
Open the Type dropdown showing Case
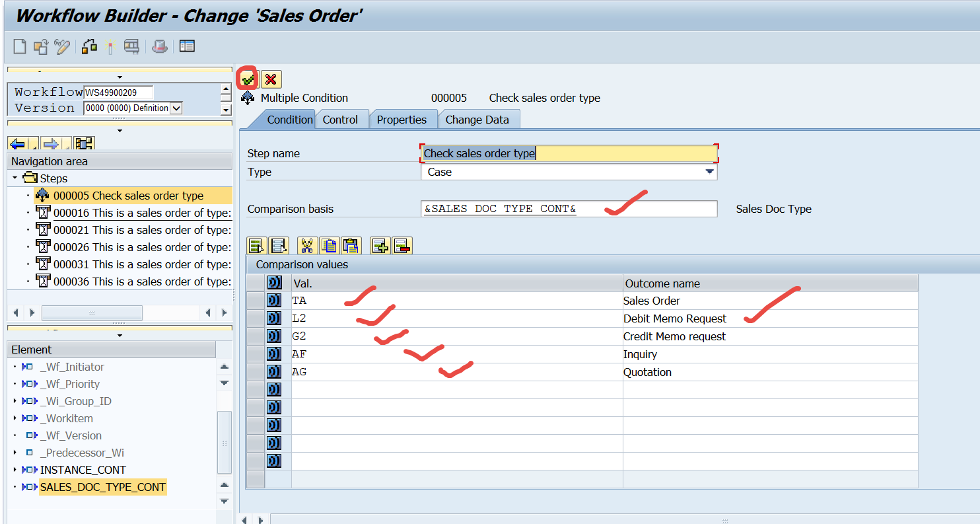pyautogui.click(x=709, y=171)
